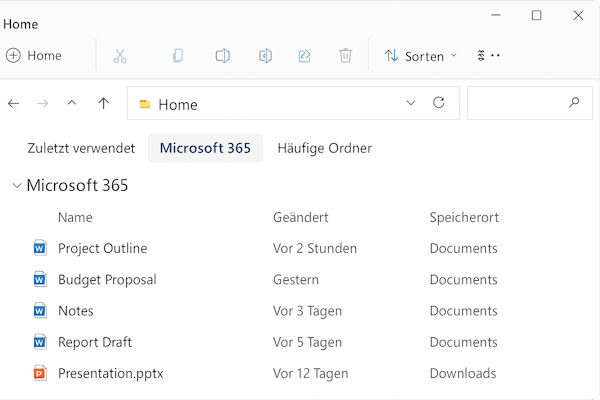This screenshot has height=400, width=600.
Task: Click Word icon next to Notes
Action: 40,310
